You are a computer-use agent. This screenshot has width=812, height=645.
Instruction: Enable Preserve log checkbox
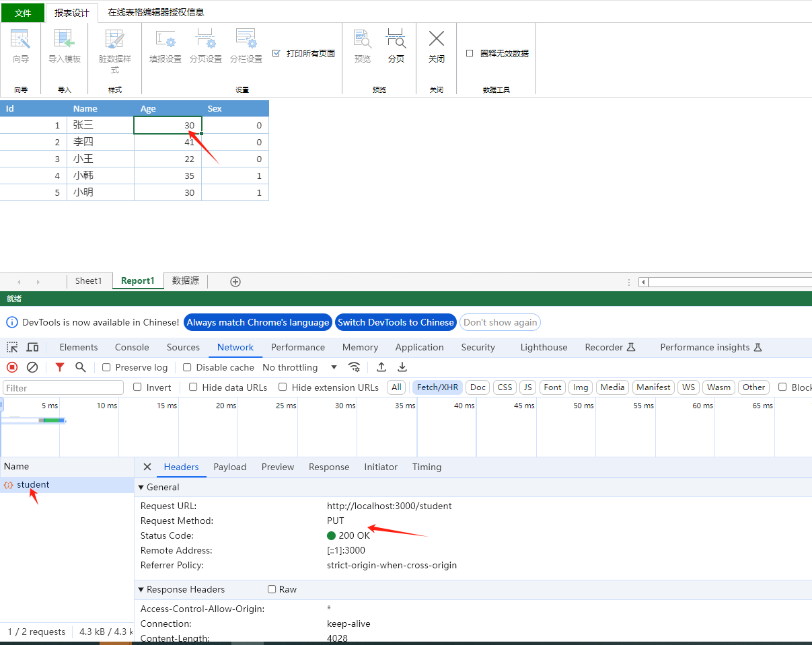pos(106,367)
